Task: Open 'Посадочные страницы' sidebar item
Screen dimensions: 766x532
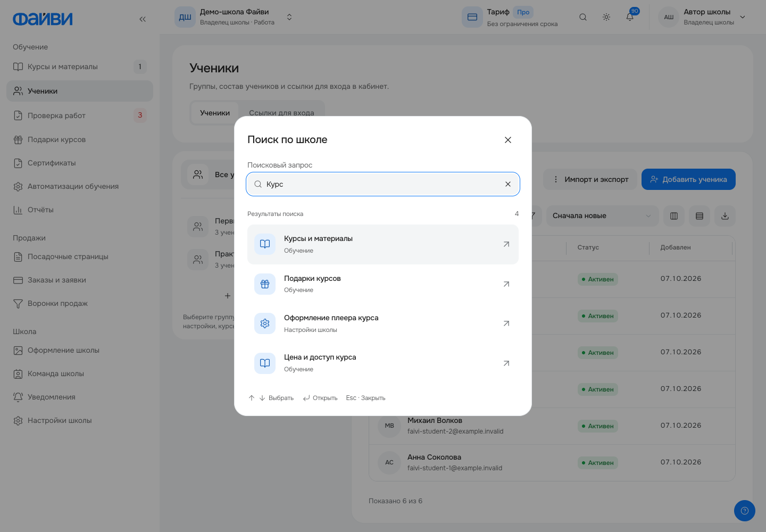Action: point(80,256)
